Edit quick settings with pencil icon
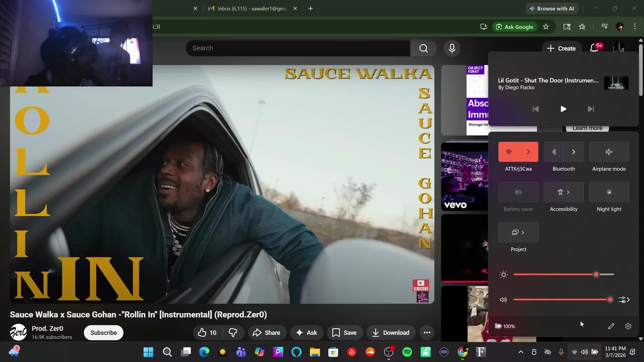Viewport: 644px width, 362px height. (x=611, y=326)
